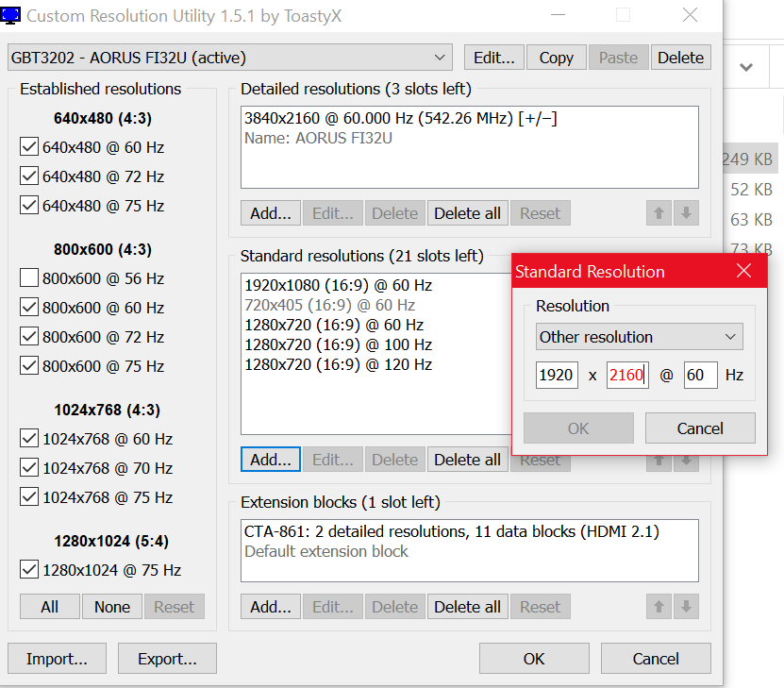
Task: Select 1280x720 (16:9) @ 60 Hz entry
Action: (x=334, y=325)
